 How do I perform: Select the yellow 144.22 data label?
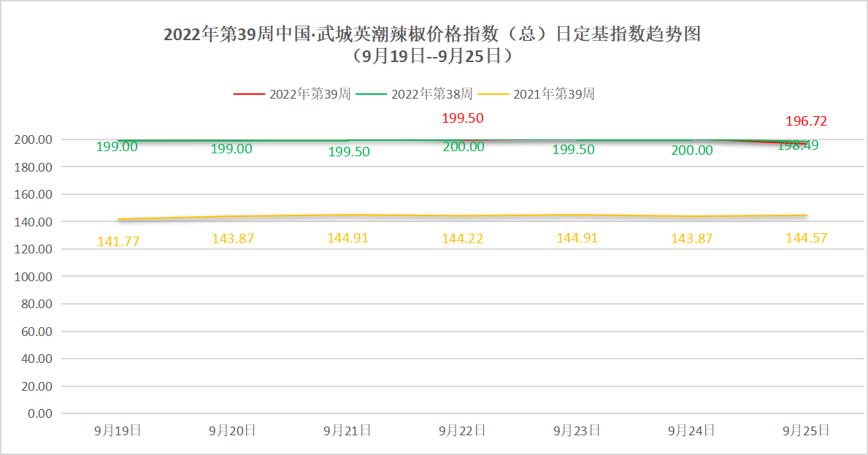[x=463, y=239]
